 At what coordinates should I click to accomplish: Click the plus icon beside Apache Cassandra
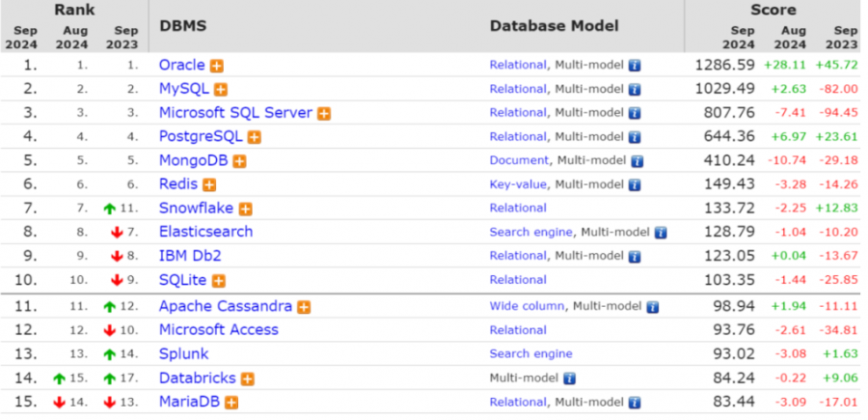point(304,307)
